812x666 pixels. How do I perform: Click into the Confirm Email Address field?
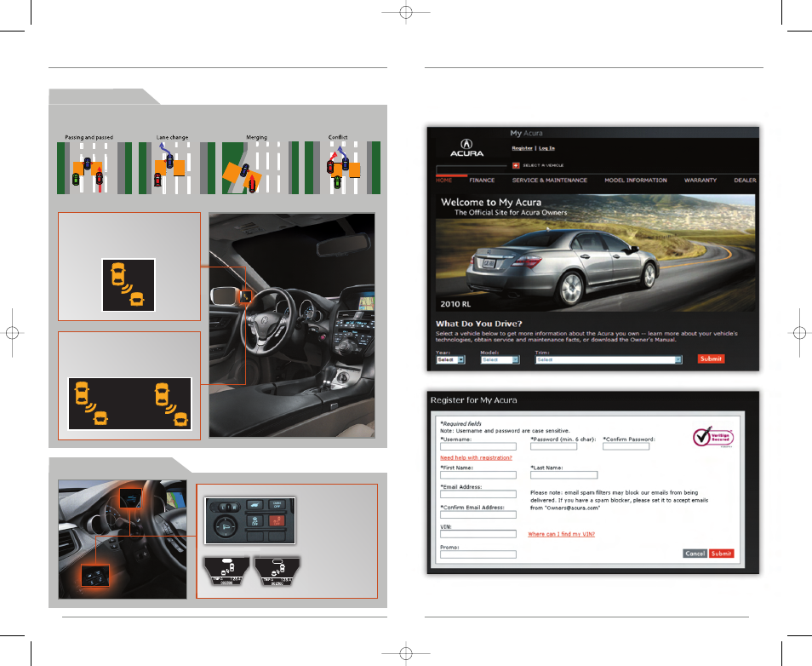click(x=478, y=514)
